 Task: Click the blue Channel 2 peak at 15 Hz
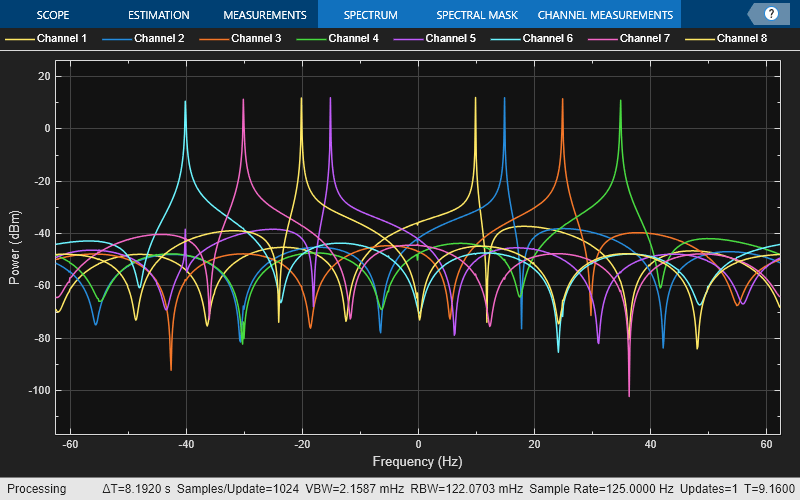pos(505,99)
